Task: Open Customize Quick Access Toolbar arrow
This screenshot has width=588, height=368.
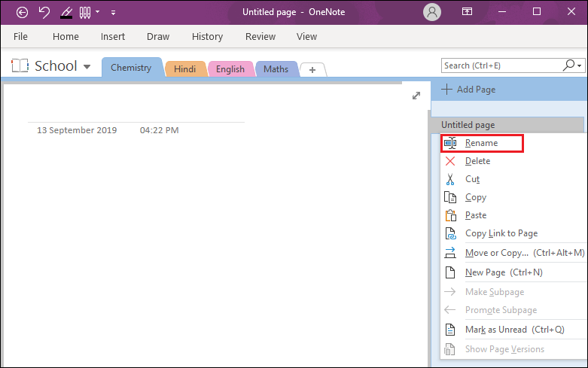Action: [113, 12]
